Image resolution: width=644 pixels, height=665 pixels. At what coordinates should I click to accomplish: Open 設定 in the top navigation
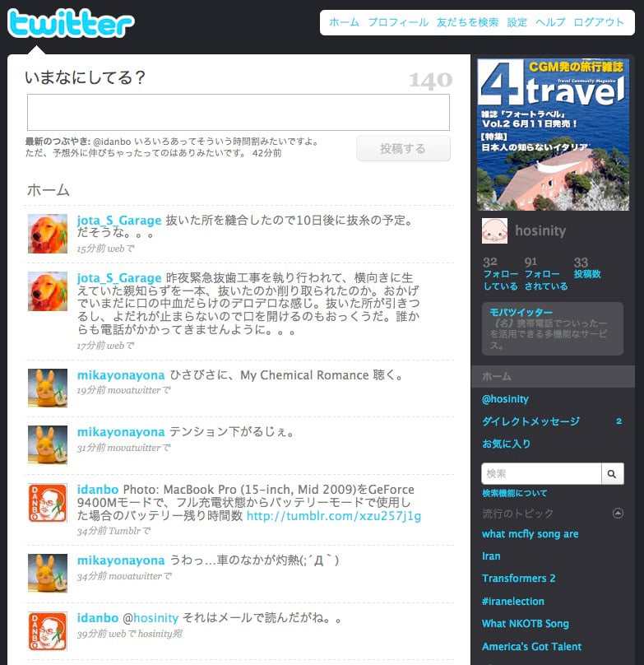(517, 22)
